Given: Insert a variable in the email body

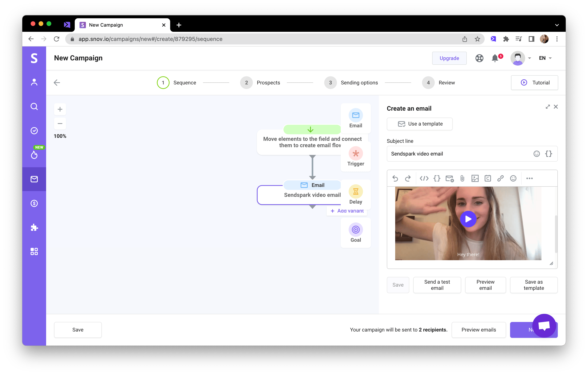Looking at the screenshot, I should pyautogui.click(x=437, y=178).
